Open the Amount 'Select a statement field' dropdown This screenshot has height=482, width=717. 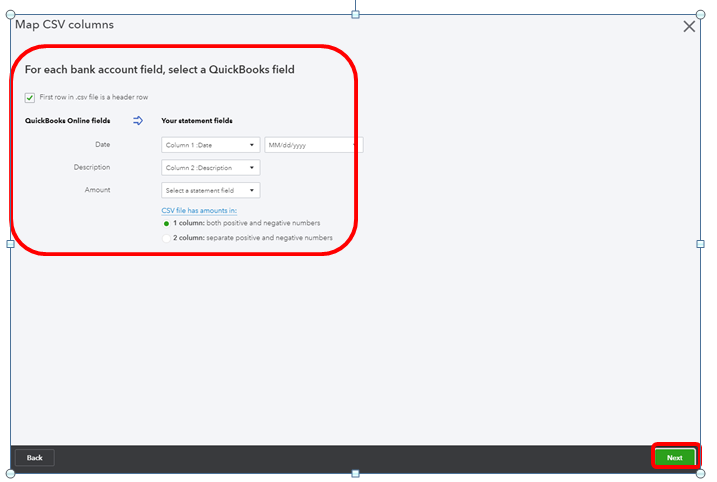pos(210,190)
